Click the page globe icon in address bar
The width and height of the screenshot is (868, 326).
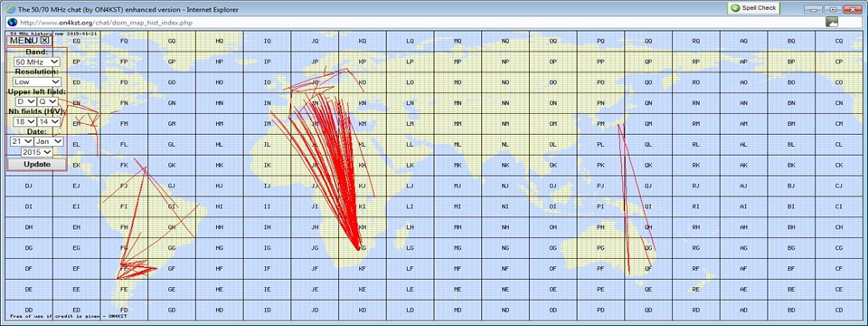[x=11, y=22]
